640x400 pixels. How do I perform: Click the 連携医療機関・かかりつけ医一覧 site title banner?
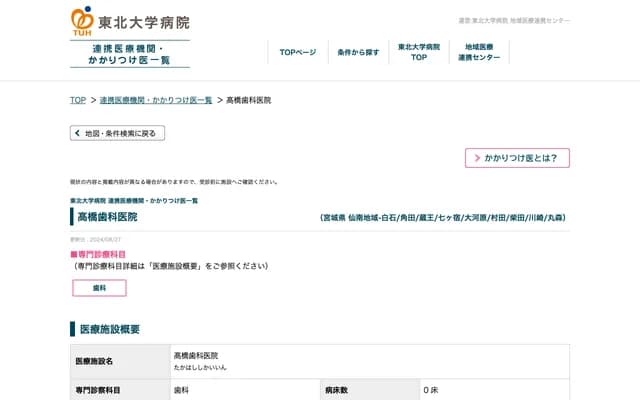pyautogui.click(x=130, y=54)
